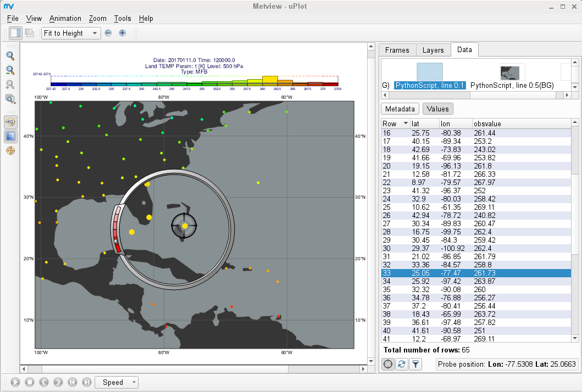
Task: Activate the zoom to area tool
Action: point(10,85)
